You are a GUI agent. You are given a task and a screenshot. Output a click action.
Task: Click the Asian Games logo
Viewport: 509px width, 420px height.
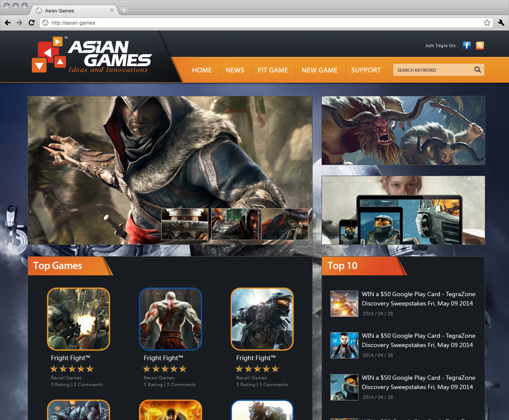[x=92, y=56]
